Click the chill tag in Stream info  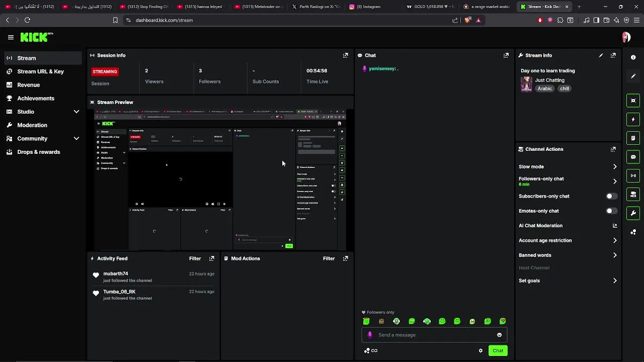tap(565, 88)
